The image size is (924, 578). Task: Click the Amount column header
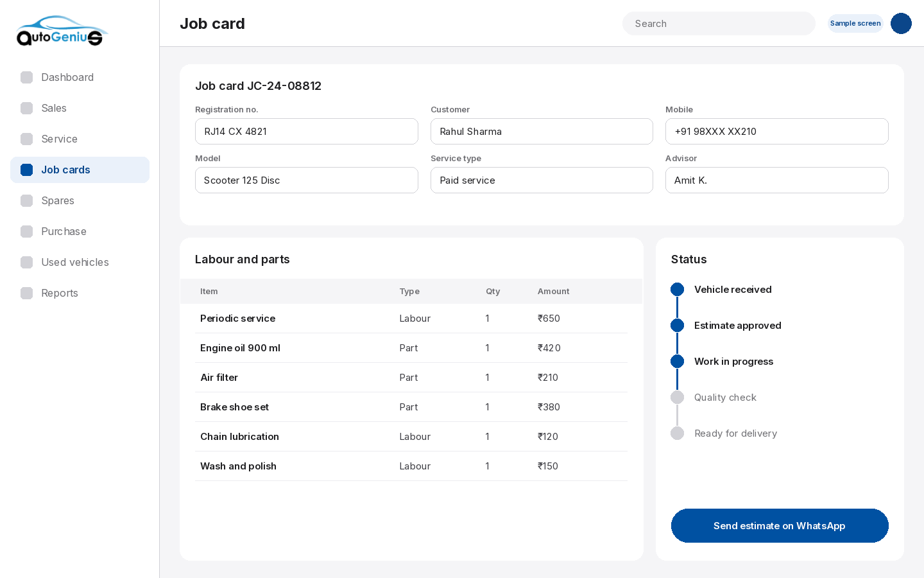(553, 291)
